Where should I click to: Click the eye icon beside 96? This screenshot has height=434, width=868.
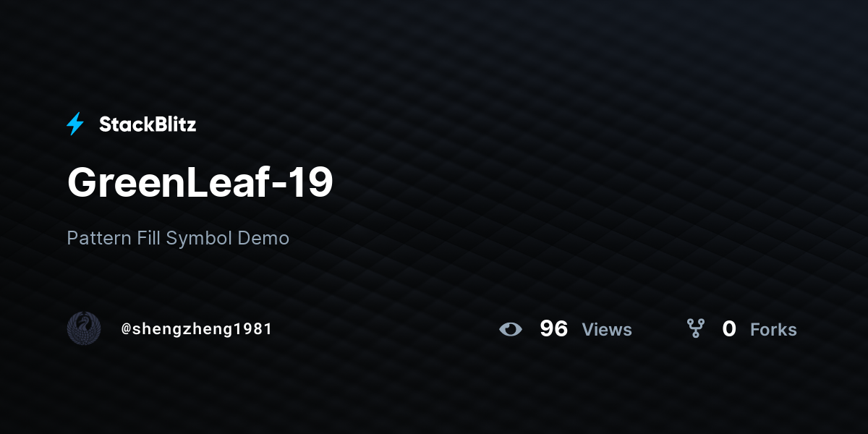coord(511,329)
